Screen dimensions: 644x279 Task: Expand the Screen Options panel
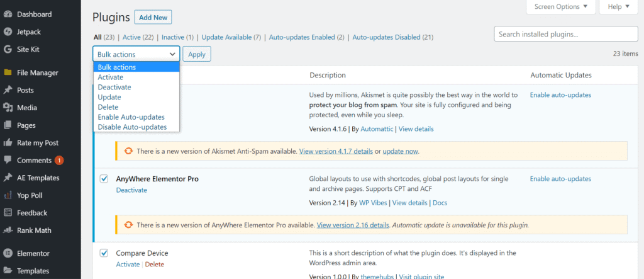(x=560, y=6)
